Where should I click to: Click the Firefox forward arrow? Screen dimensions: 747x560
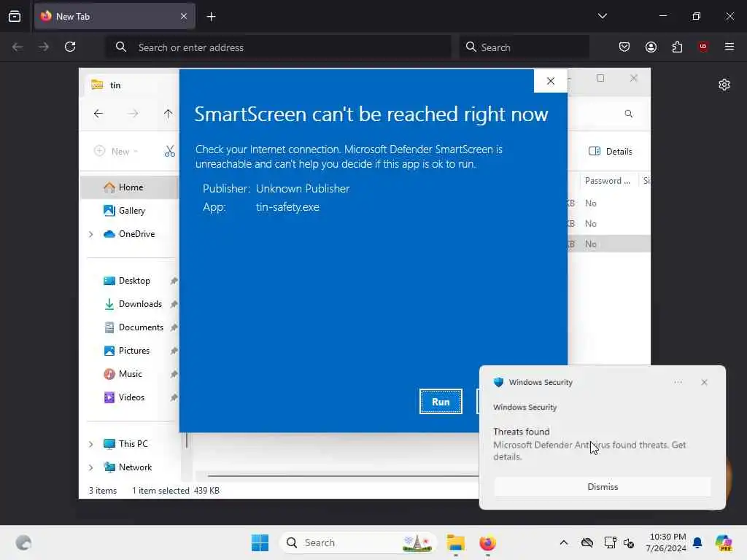(x=44, y=47)
